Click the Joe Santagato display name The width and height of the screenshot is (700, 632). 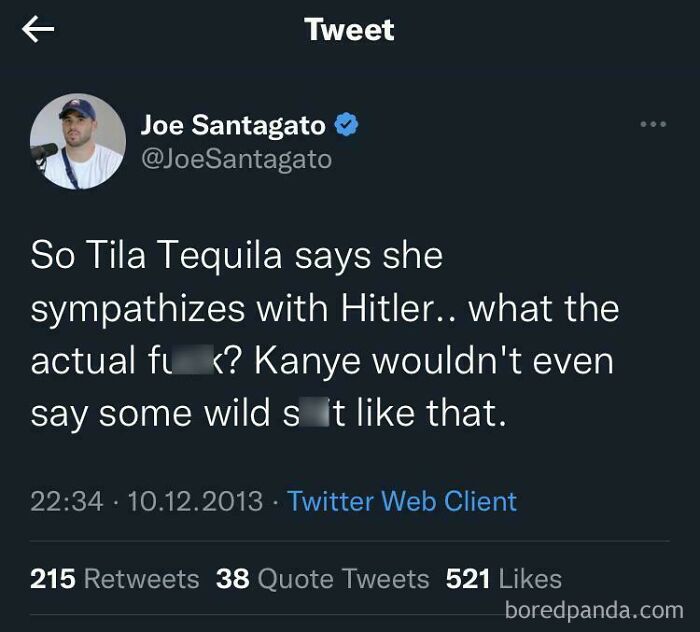click(233, 125)
